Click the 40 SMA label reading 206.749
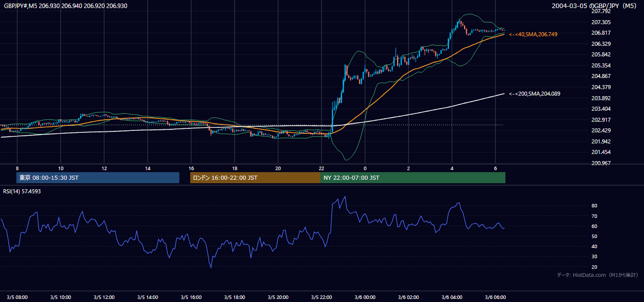This screenshot has width=644, height=302. [x=533, y=34]
